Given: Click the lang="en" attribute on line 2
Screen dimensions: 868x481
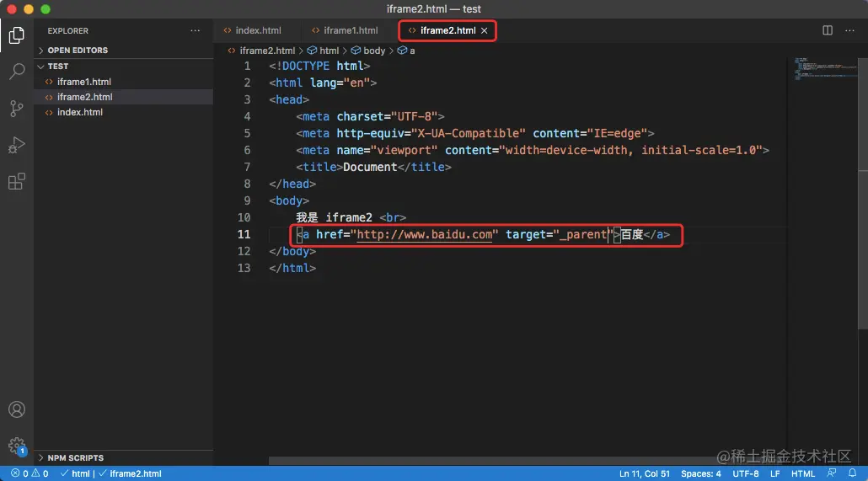Looking at the screenshot, I should point(340,83).
